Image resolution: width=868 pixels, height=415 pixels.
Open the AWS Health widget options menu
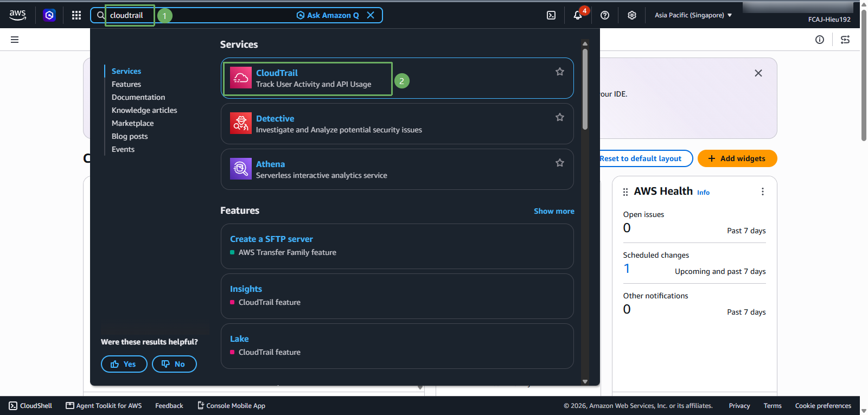(763, 191)
